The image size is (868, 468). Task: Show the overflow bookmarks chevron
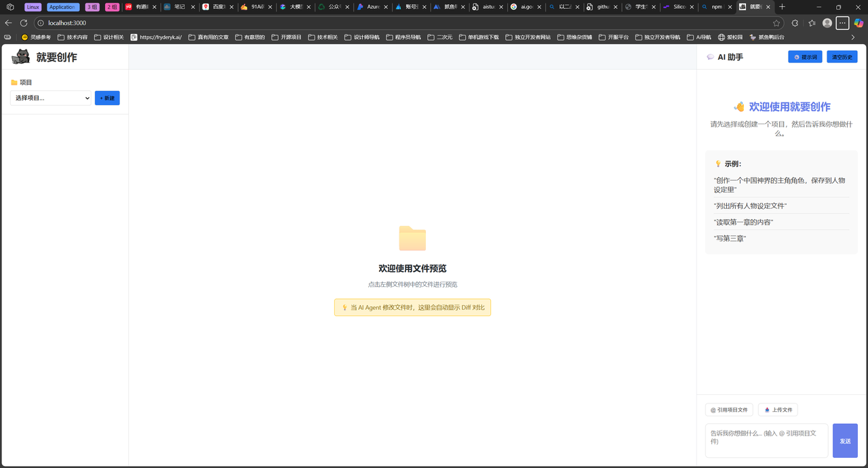[x=853, y=37]
